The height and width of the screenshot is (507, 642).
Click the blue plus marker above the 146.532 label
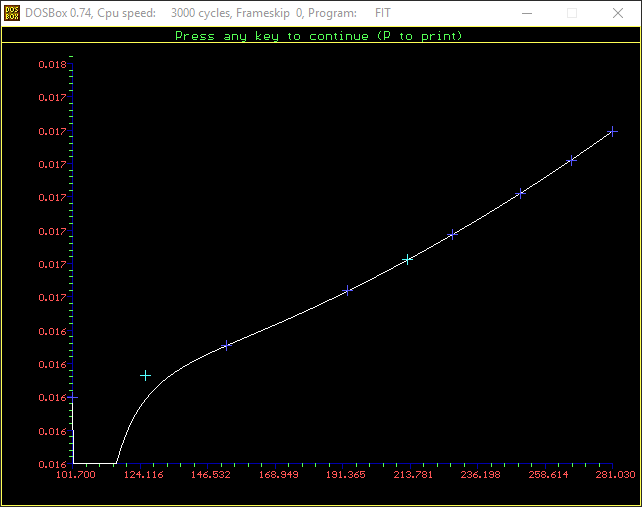pyautogui.click(x=226, y=345)
